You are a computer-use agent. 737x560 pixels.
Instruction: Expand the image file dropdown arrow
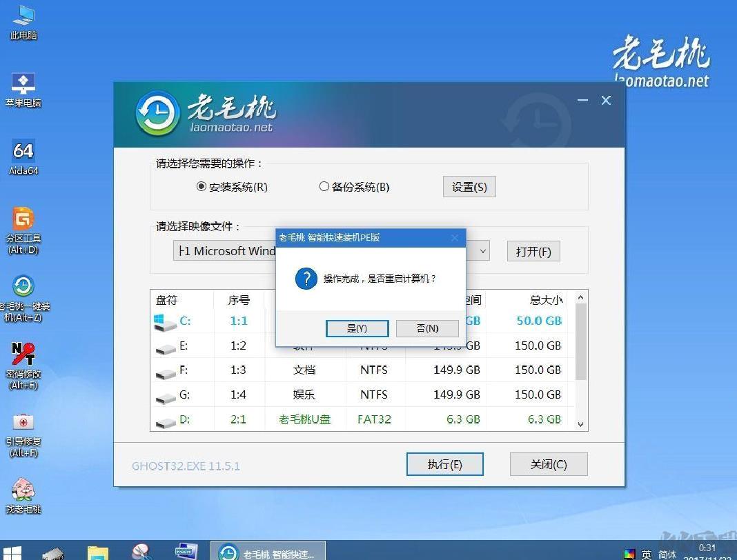483,251
